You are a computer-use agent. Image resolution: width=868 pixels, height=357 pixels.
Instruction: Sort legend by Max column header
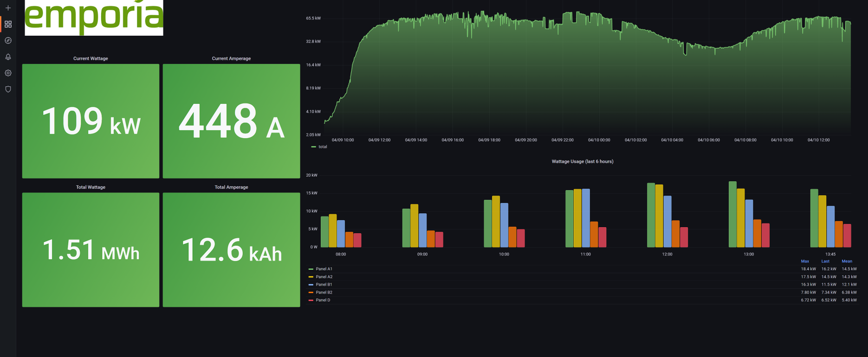coord(805,261)
